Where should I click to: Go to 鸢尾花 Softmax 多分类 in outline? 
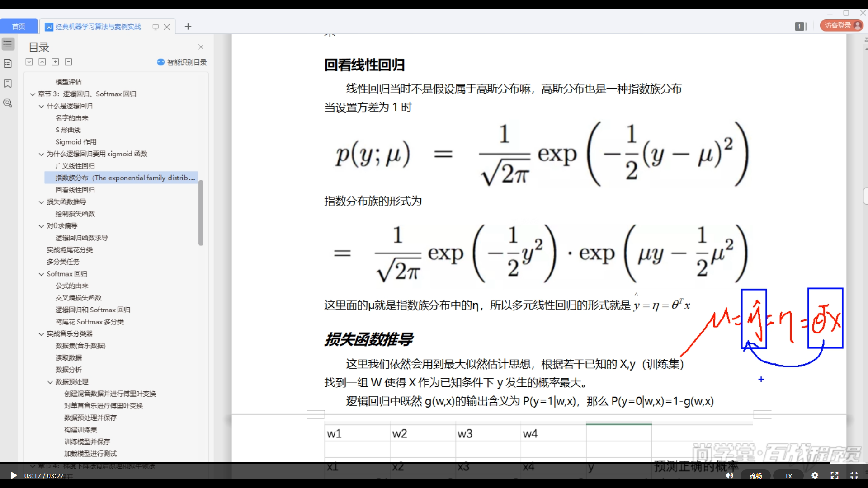tap(90, 322)
